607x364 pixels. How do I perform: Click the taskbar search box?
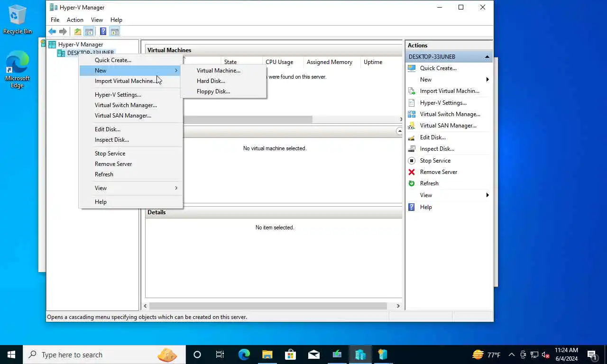104,355
